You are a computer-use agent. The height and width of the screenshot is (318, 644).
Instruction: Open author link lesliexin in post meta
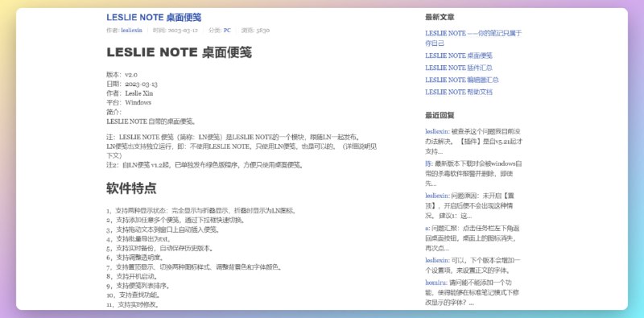(131, 31)
